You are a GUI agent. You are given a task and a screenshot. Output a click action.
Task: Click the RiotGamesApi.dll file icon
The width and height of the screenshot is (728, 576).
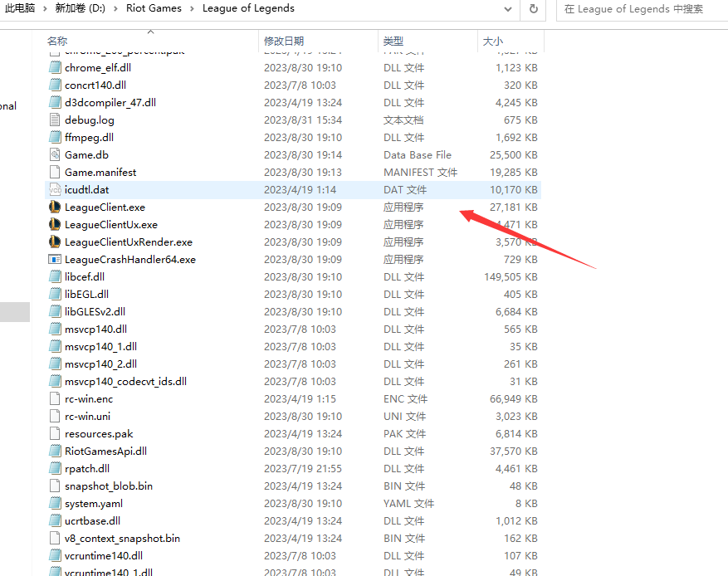pos(55,452)
